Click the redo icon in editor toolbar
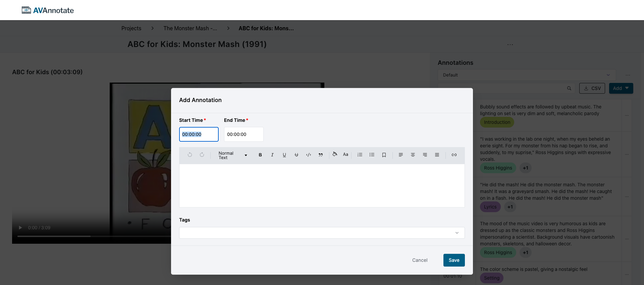The image size is (644, 285). point(202,155)
